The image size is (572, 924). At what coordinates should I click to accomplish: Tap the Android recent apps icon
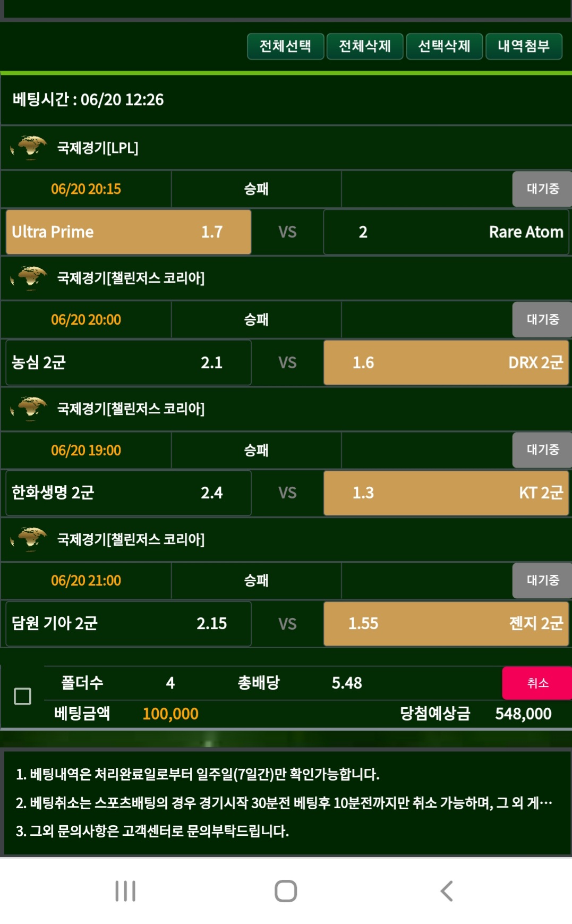coord(125,891)
